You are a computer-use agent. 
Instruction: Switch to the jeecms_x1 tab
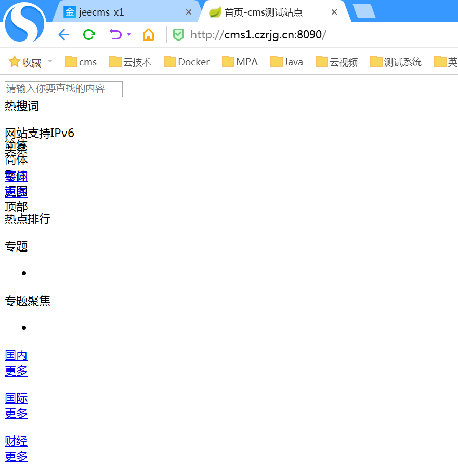126,12
